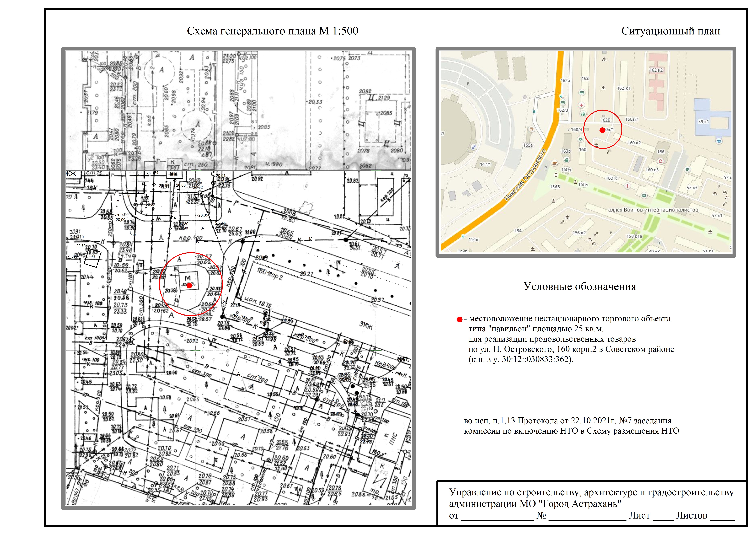Click the '160 кор 2' building label on plan
The image size is (756, 535).
tap(270, 273)
